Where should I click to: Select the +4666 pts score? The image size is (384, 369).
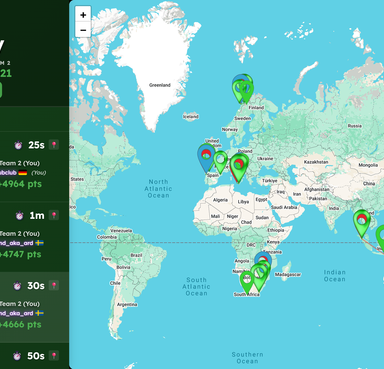(x=21, y=325)
